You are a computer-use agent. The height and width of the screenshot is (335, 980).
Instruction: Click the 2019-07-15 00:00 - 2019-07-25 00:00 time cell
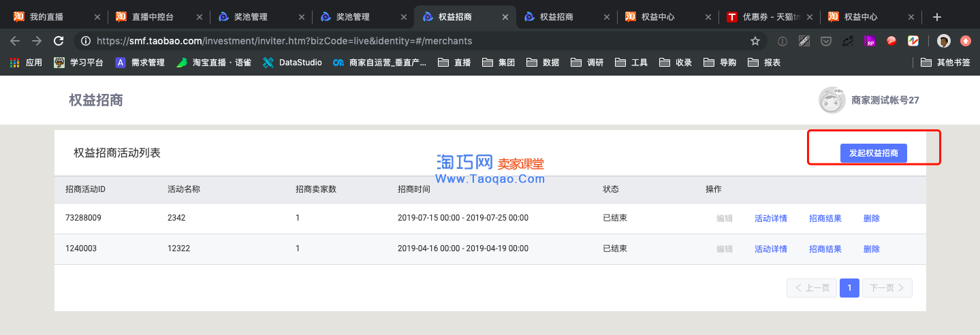click(x=463, y=219)
